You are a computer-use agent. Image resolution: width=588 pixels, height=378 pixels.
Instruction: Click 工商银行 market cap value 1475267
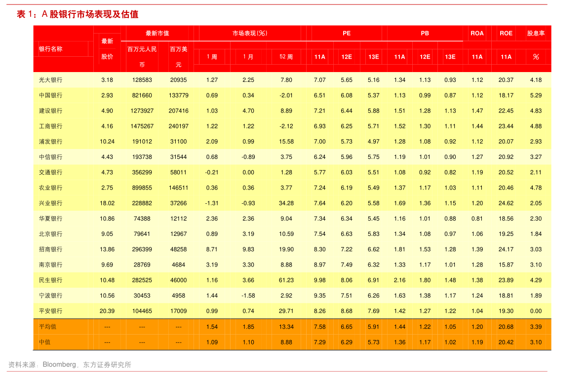[x=142, y=126]
